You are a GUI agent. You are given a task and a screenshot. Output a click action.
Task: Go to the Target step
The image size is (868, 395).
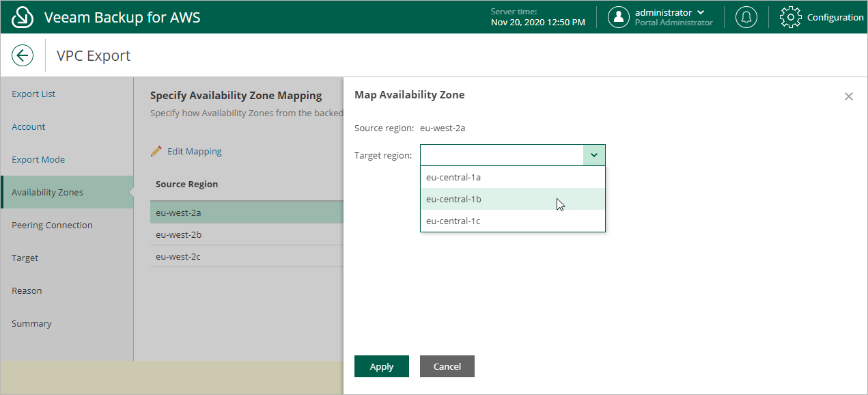[25, 258]
